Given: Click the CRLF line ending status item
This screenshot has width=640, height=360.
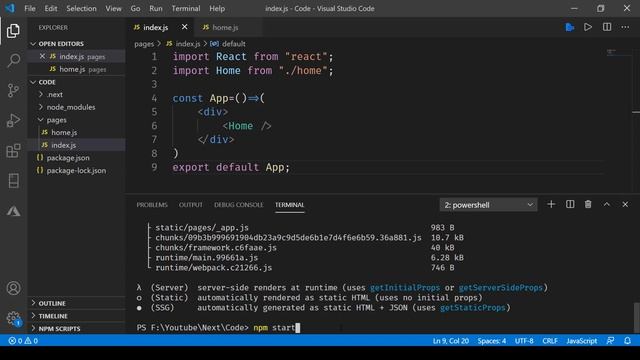Looking at the screenshot, I should [x=550, y=341].
